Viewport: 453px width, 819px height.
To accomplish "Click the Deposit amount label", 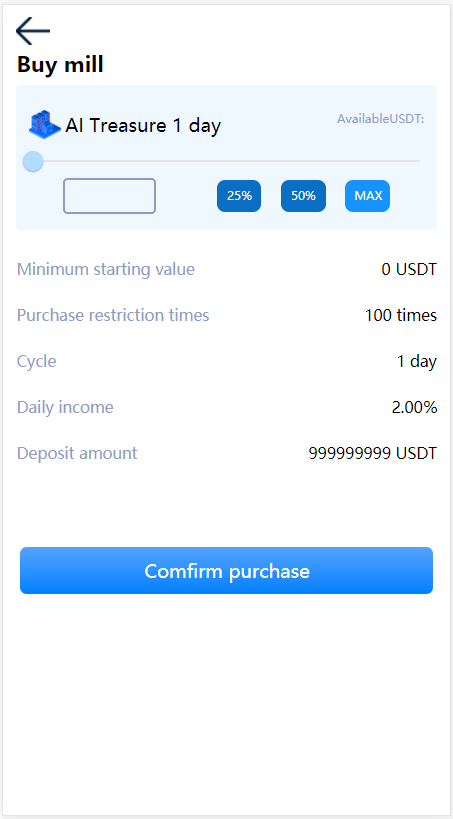I will [x=77, y=453].
